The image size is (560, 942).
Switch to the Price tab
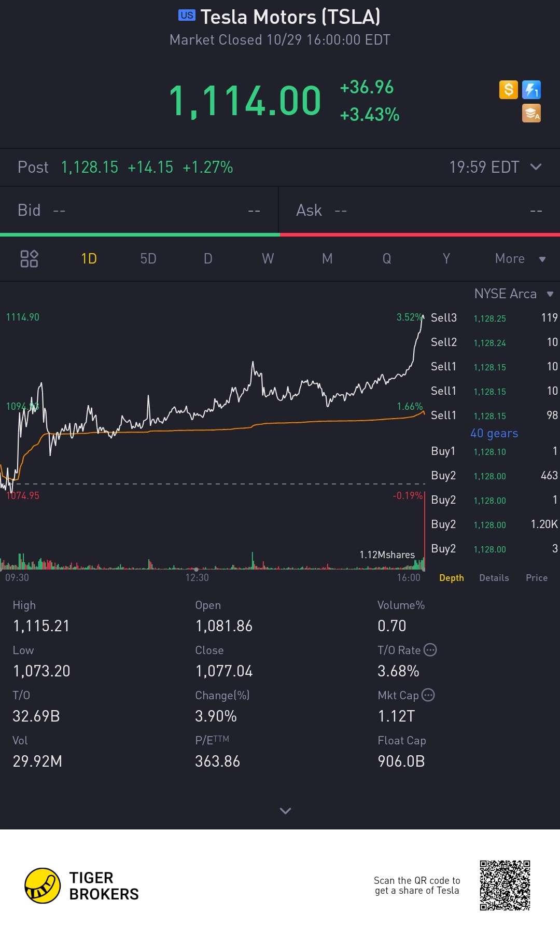(537, 578)
